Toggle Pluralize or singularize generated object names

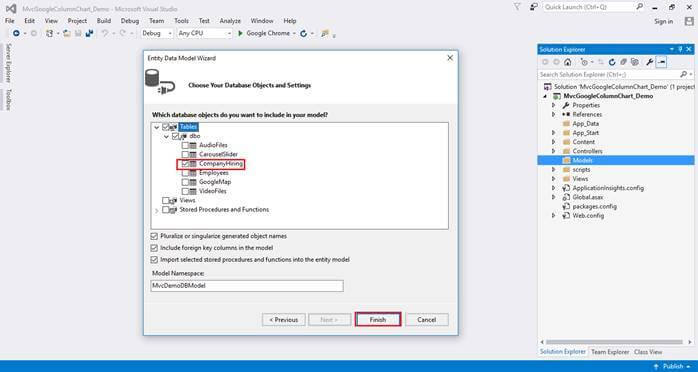(x=154, y=236)
